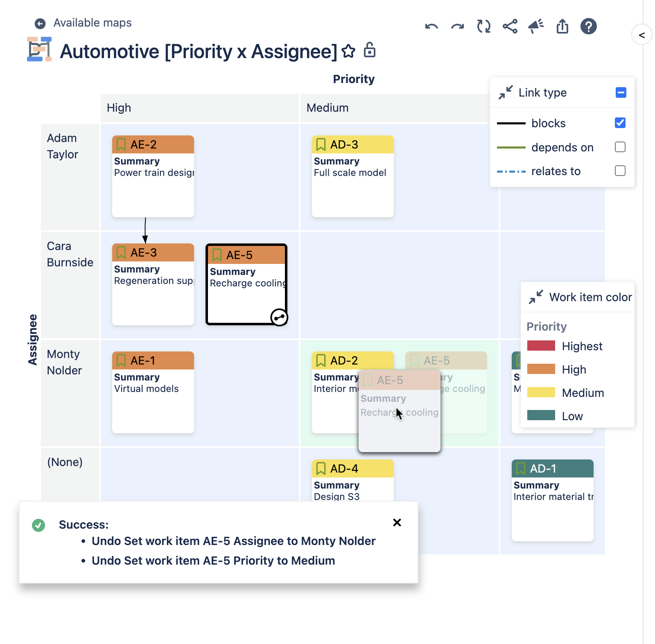This screenshot has width=655, height=644.
Task: Collapse the Work item color panel
Action: click(x=535, y=297)
